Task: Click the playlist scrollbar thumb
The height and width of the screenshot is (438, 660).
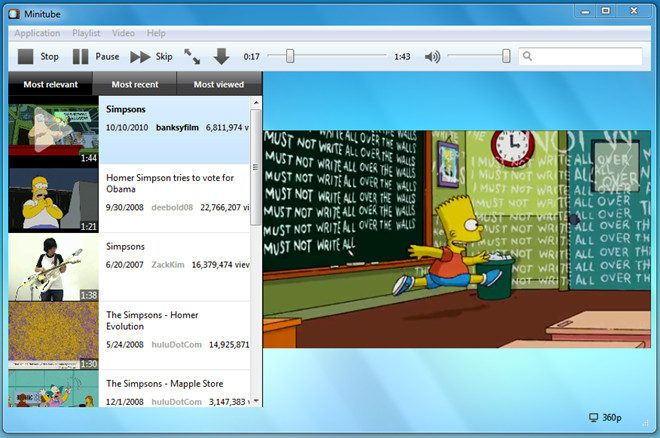Action: (256, 167)
